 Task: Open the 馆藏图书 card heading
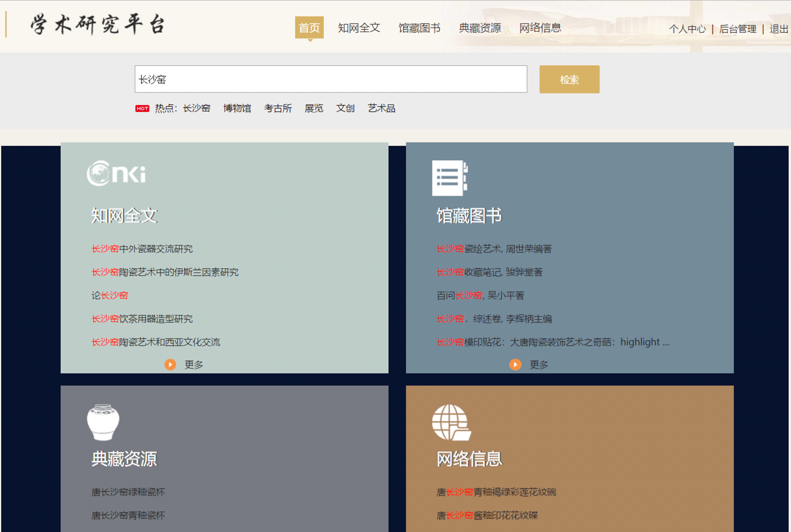click(x=469, y=216)
